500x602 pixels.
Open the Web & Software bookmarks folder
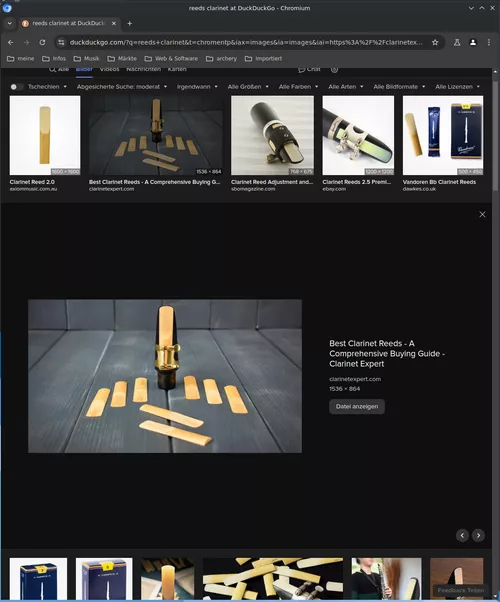click(171, 58)
